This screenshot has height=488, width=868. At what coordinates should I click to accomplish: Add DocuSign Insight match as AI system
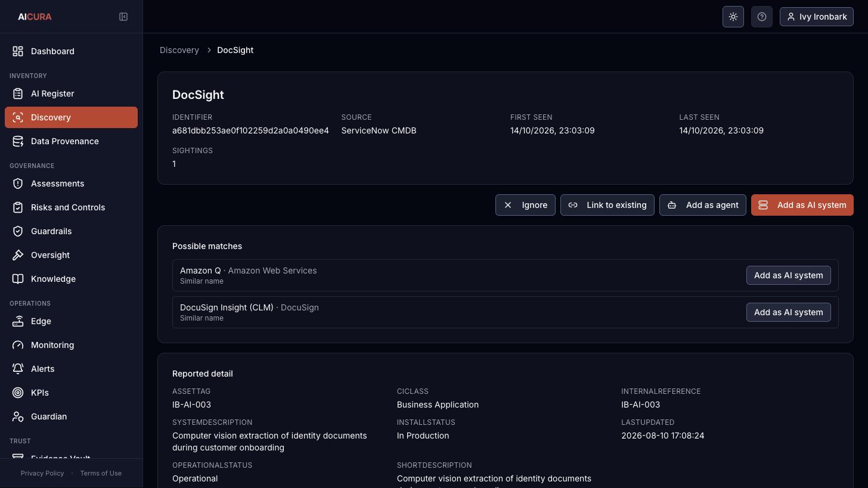pyautogui.click(x=788, y=312)
